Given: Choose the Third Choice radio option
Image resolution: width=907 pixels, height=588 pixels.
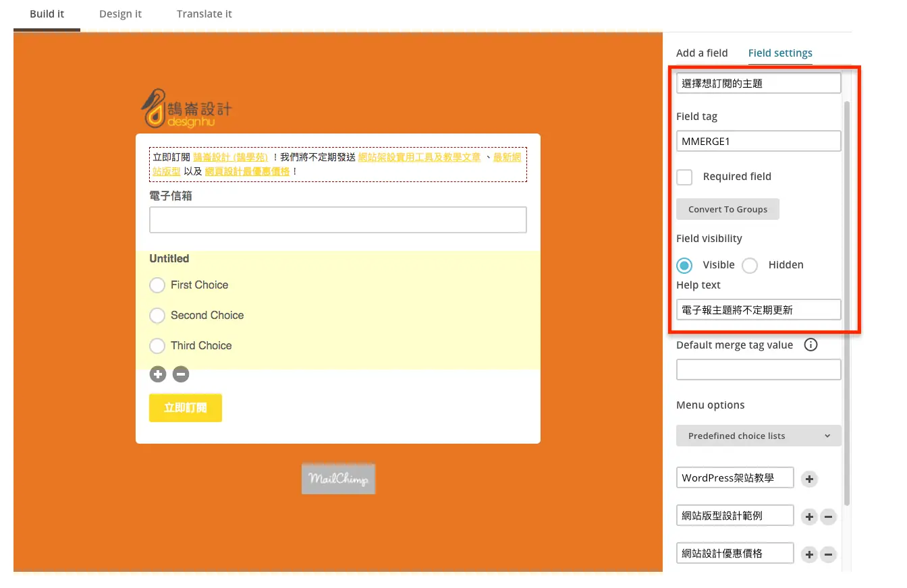Looking at the screenshot, I should (157, 346).
